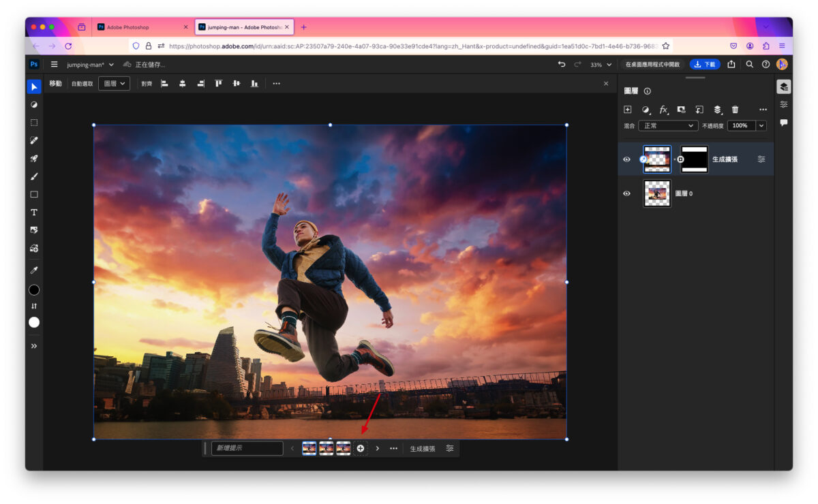The height and width of the screenshot is (504, 818).
Task: Open more options in the move options bar
Action: tap(276, 83)
